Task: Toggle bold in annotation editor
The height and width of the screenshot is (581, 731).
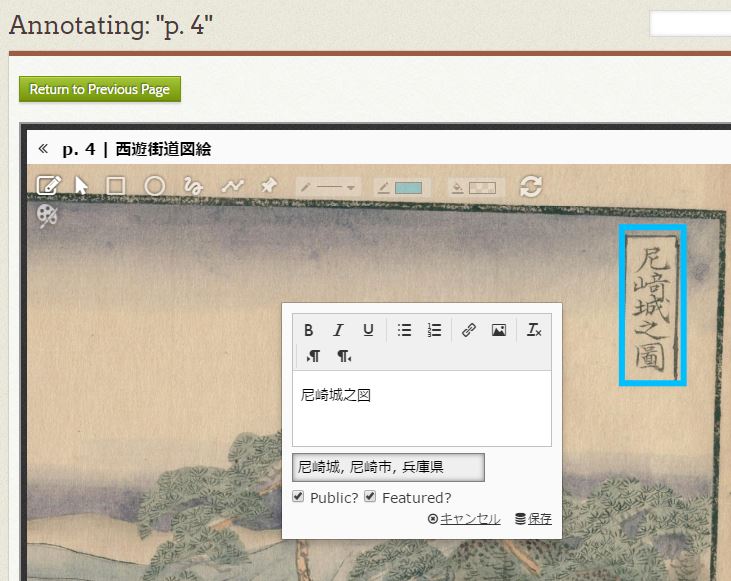Action: [308, 330]
